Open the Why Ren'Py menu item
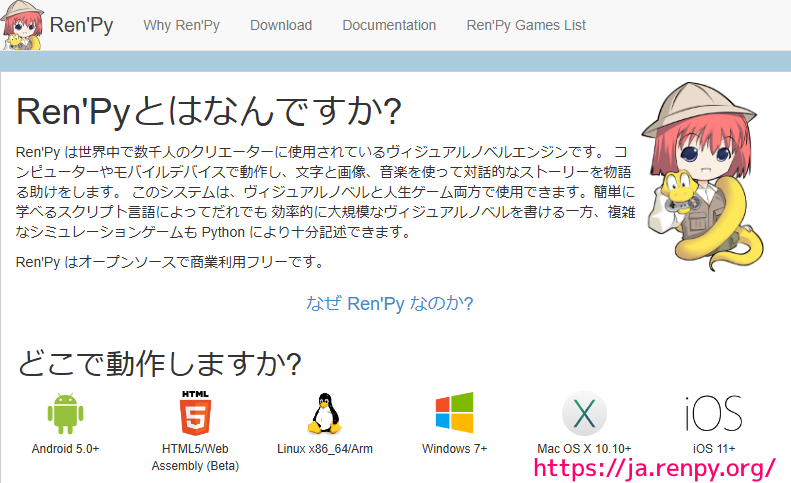Screen dimensions: 791x483 tap(182, 25)
